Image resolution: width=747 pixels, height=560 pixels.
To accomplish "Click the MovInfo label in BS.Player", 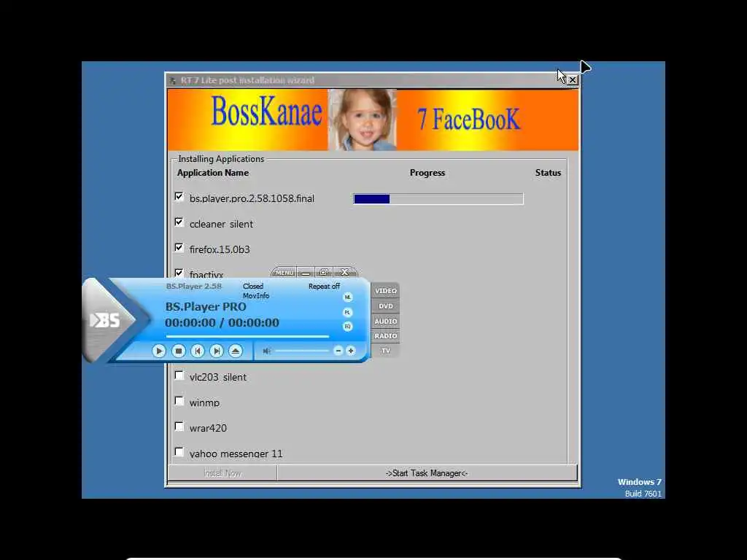I will click(256, 296).
